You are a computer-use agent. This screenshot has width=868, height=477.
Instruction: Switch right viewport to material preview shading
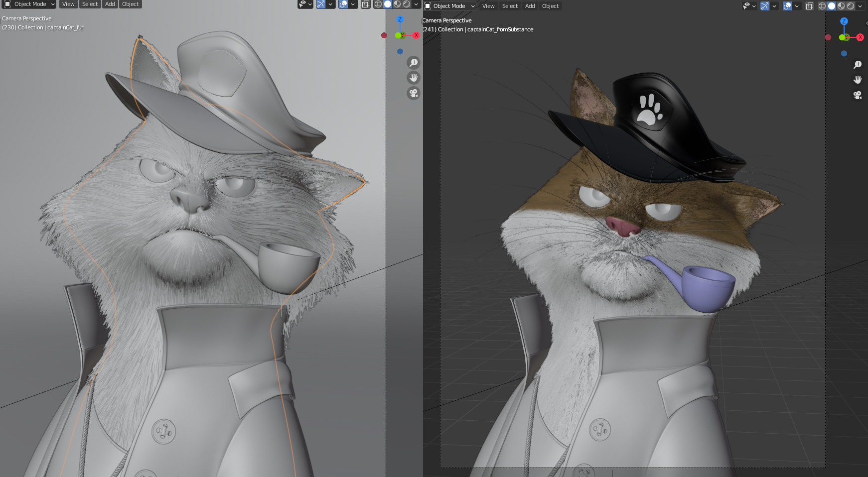841,6
